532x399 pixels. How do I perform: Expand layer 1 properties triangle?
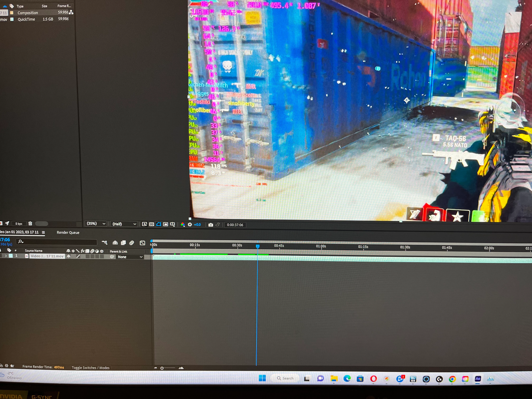click(6, 256)
